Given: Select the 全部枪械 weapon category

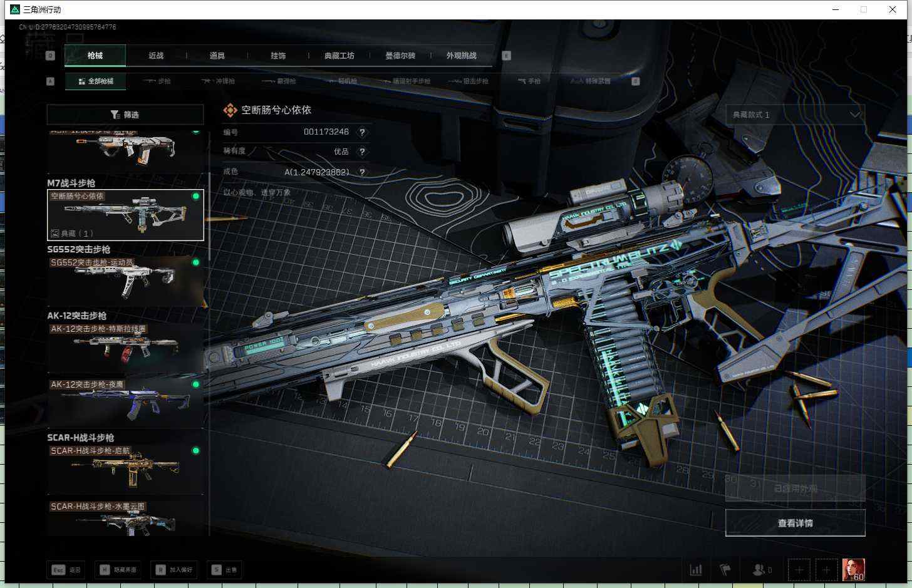Looking at the screenshot, I should [96, 81].
